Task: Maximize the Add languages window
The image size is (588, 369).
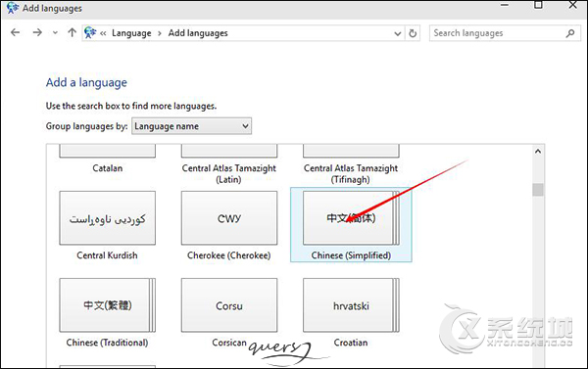Action: coord(538,5)
